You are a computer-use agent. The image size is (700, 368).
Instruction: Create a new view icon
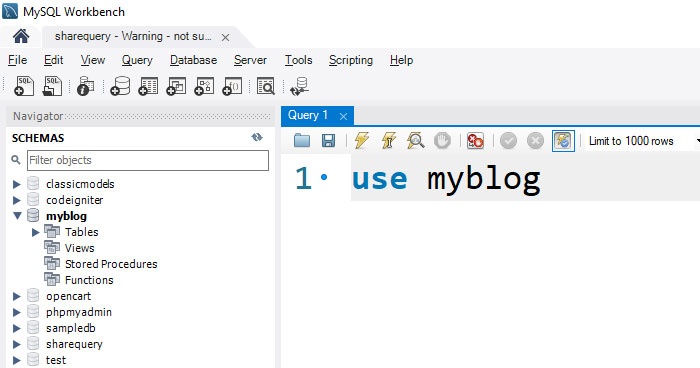[x=176, y=86]
